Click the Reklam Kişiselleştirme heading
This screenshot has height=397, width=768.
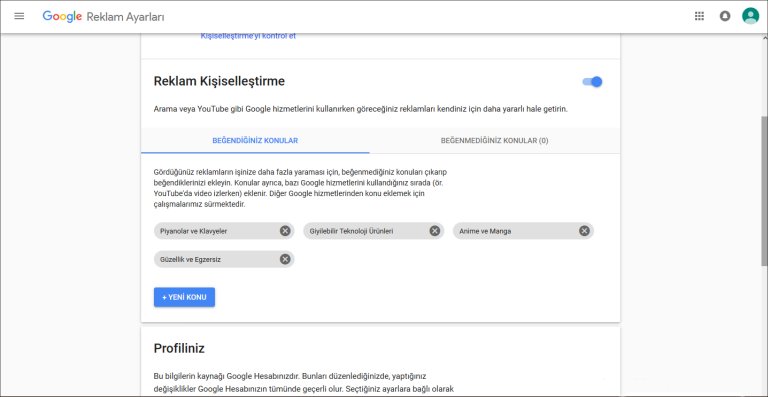click(219, 82)
